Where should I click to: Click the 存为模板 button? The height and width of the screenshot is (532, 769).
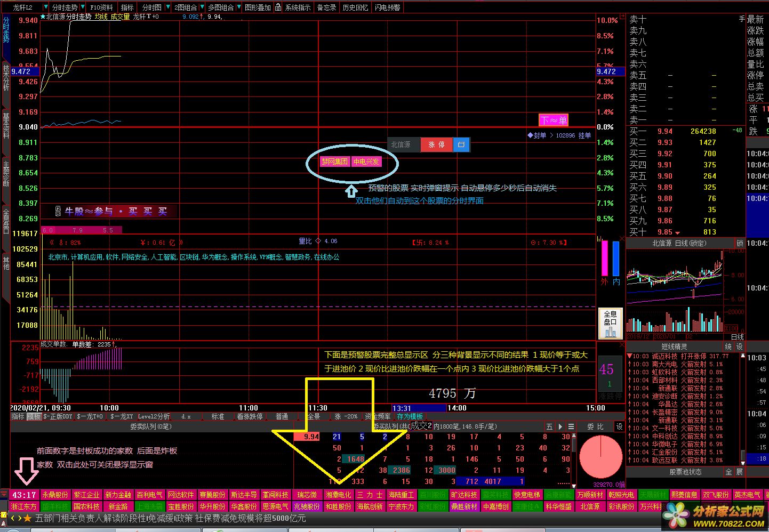tap(410, 416)
